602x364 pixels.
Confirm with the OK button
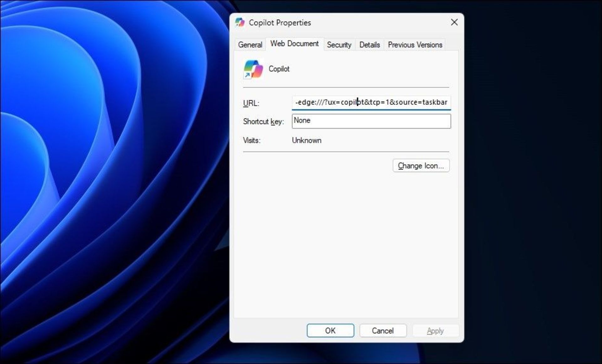pos(330,330)
